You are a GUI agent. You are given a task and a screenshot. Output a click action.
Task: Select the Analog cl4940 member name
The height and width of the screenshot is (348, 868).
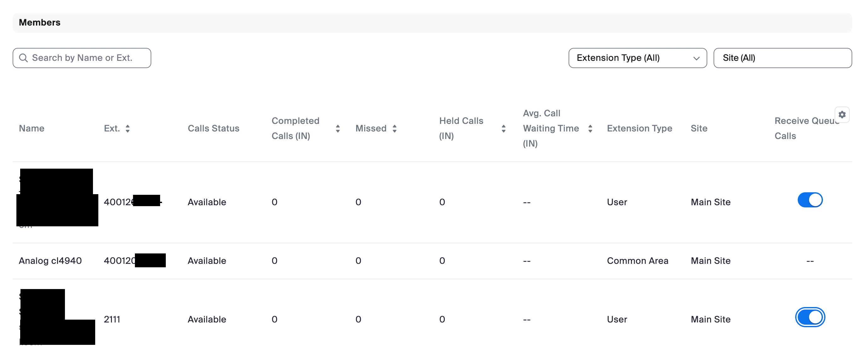pos(50,260)
